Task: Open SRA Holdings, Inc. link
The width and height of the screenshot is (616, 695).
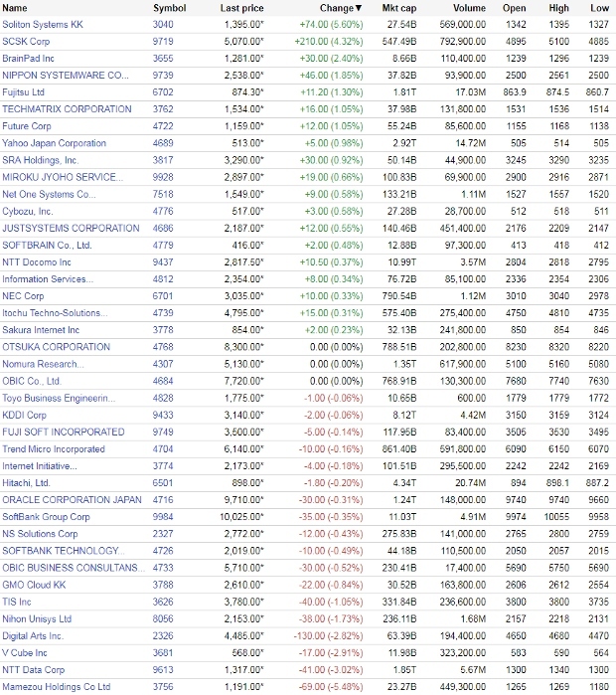Action: click(41, 160)
